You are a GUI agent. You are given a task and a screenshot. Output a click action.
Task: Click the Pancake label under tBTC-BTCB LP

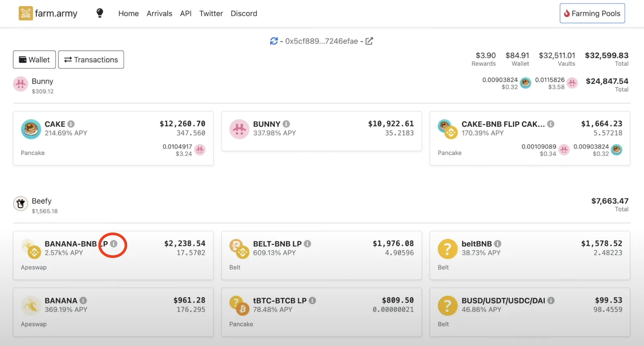[x=241, y=324]
